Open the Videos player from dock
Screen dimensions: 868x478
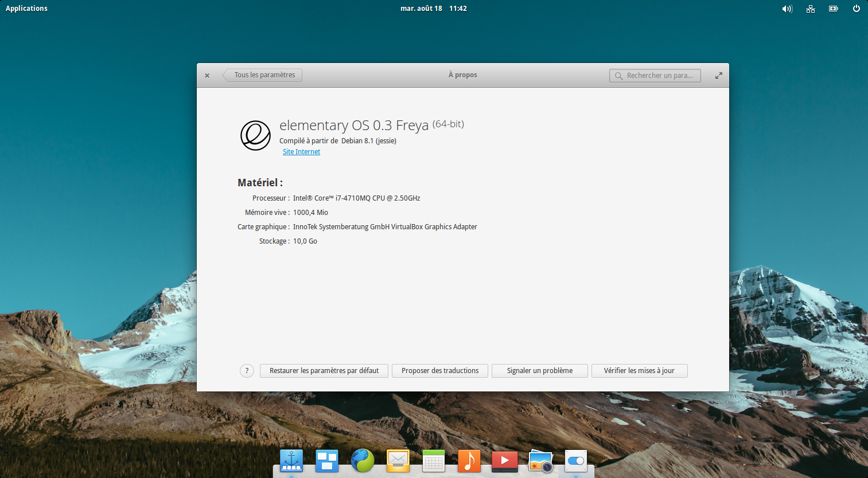click(x=505, y=461)
